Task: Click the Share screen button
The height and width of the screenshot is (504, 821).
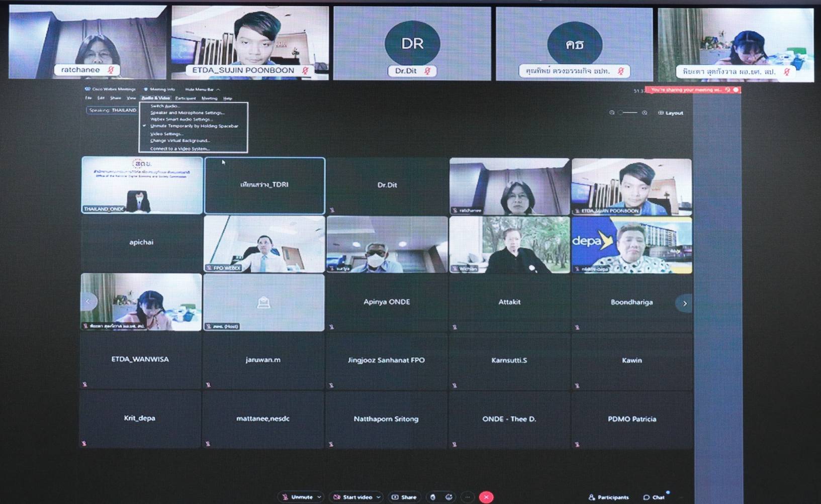Action: tap(404, 497)
